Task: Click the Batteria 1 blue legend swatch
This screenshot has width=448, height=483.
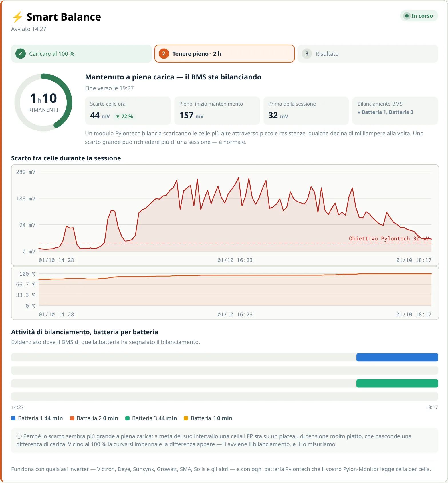Action: tap(13, 418)
